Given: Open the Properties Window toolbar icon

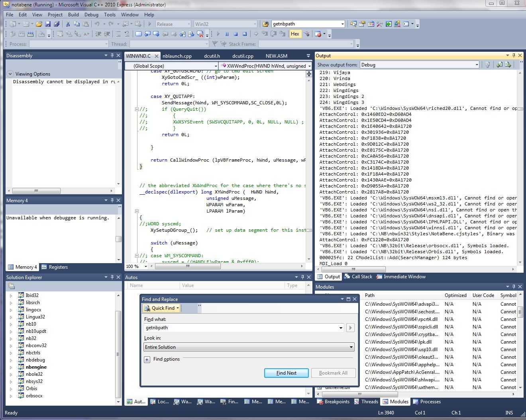Looking at the screenshot, I should pos(362,24).
